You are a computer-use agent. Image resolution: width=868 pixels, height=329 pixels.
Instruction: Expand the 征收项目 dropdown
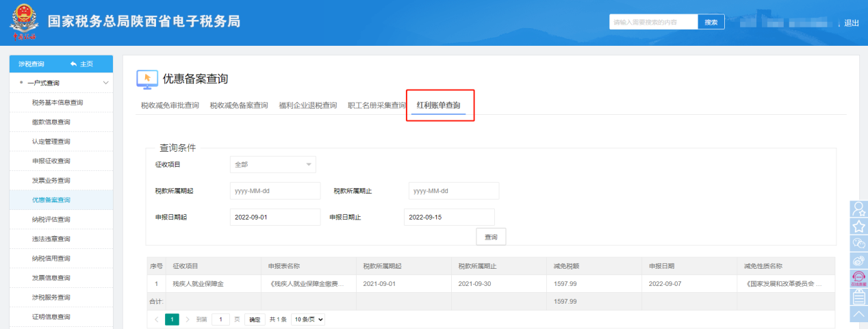(x=272, y=164)
